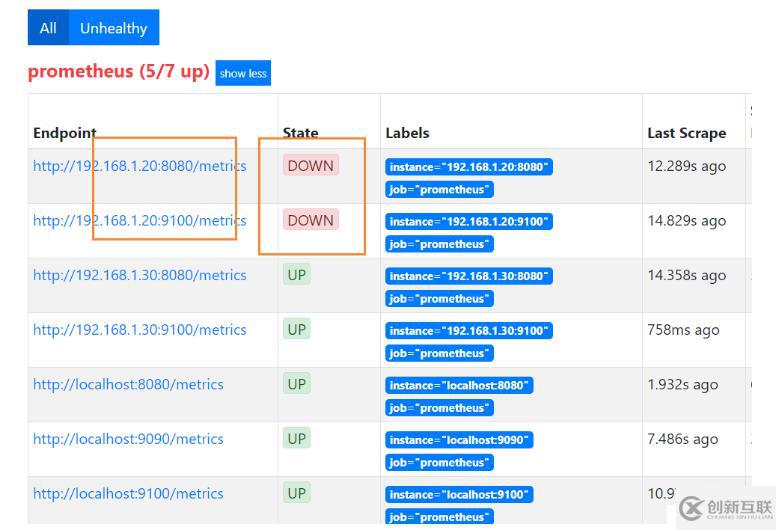The height and width of the screenshot is (530, 776).
Task: Click label instance="192.168.1.30:9100"
Action: point(469,331)
